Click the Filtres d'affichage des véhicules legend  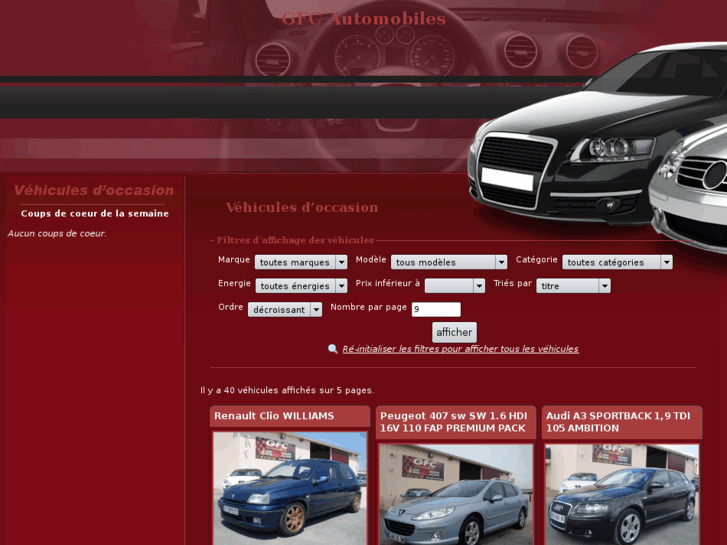tap(295, 240)
